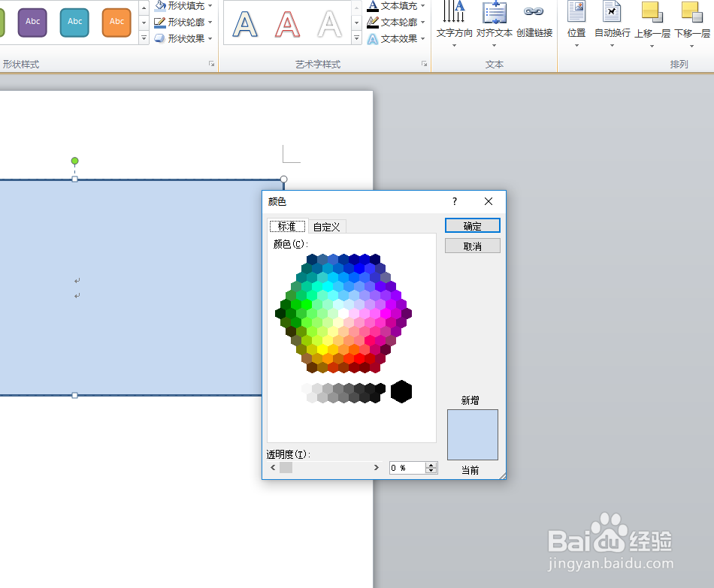Confirm color with 确定 button
Screen dimensions: 714x588
click(472, 226)
